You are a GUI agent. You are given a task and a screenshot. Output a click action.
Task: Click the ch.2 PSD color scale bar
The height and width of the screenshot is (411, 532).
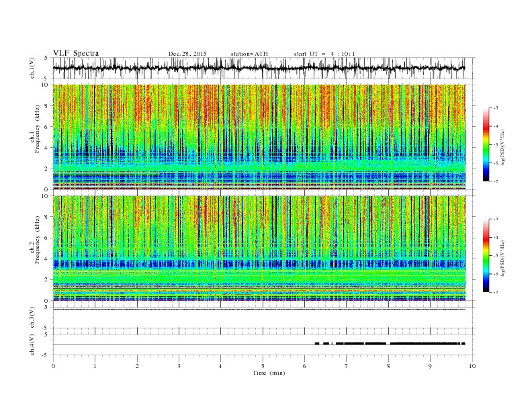[x=486, y=255]
